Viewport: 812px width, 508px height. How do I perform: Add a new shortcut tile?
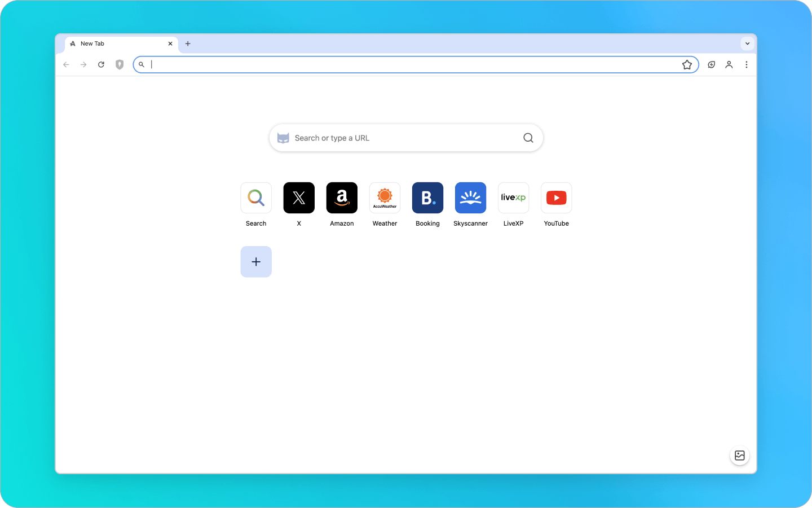click(256, 261)
